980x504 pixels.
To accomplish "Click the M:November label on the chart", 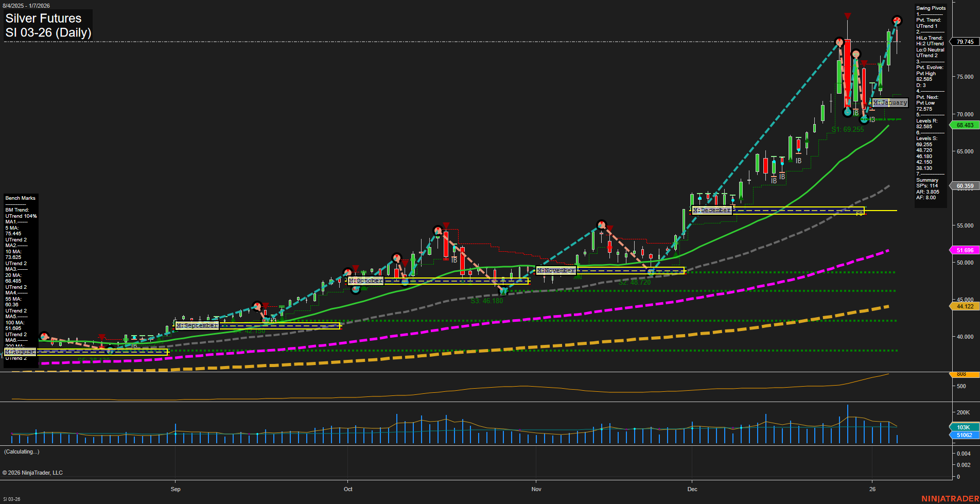I will tap(556, 270).
